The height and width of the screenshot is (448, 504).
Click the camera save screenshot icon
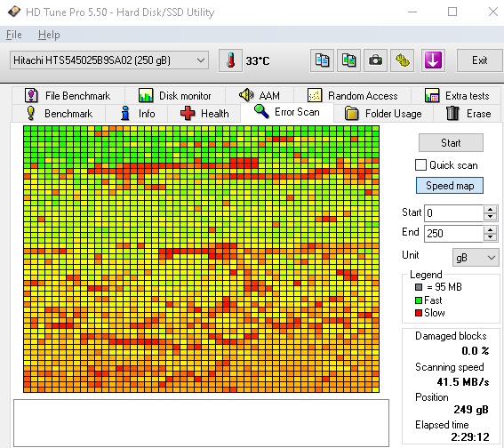click(x=375, y=60)
